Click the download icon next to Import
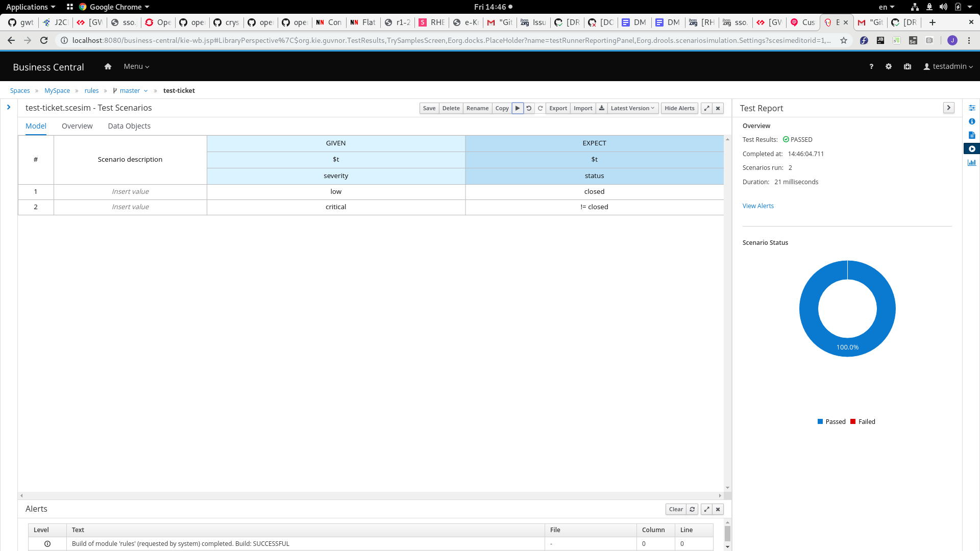The width and height of the screenshot is (980, 551). click(x=602, y=108)
